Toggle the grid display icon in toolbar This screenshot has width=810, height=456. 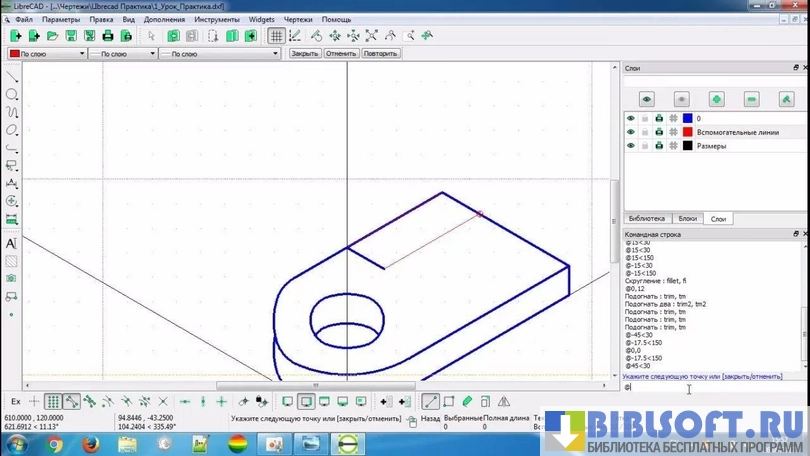tap(277, 36)
